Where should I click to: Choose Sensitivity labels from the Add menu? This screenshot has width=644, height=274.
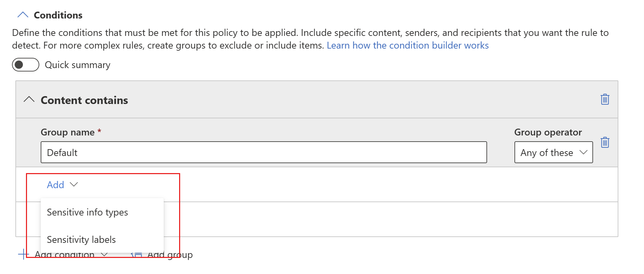pos(81,239)
